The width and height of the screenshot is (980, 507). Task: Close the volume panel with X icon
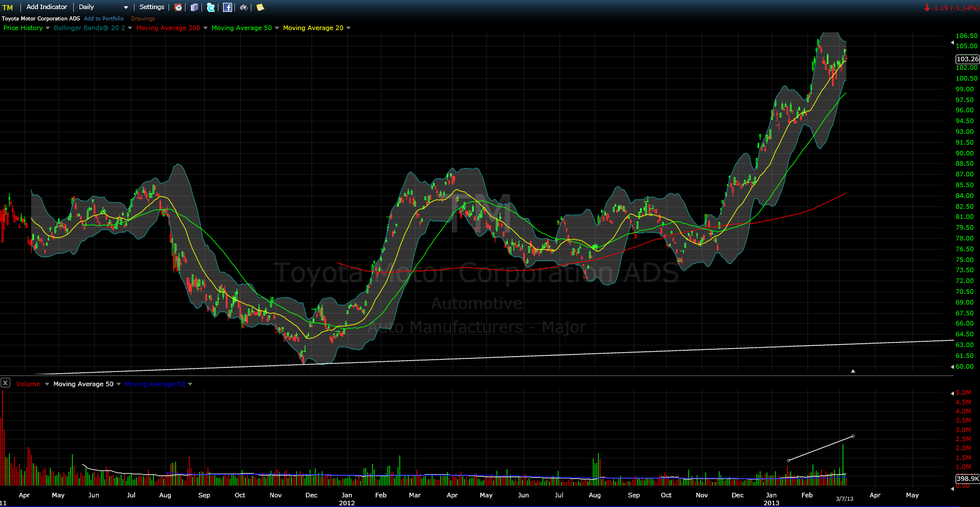coord(5,383)
